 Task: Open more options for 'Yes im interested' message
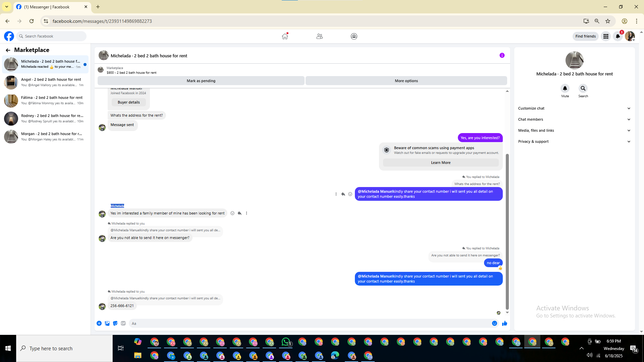tap(247, 213)
